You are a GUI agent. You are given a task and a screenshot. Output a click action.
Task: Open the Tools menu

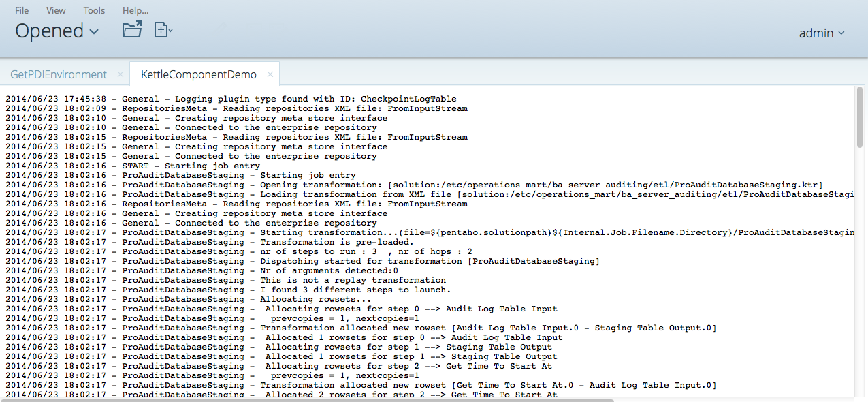pyautogui.click(x=94, y=10)
